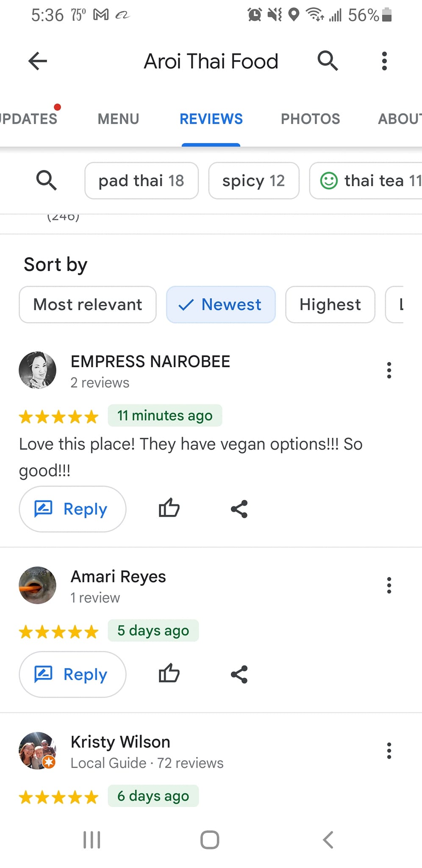Filter reviews by pad thai keyword
Viewport: 422px width, 868px height.
point(142,181)
